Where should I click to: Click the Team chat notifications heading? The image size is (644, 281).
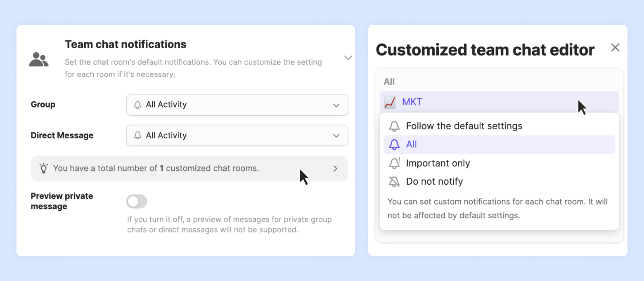coord(125,44)
